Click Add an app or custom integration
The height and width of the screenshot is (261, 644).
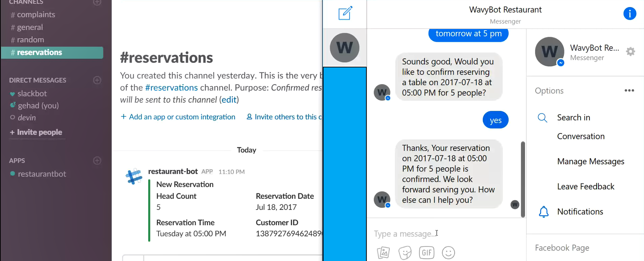pyautogui.click(x=178, y=117)
